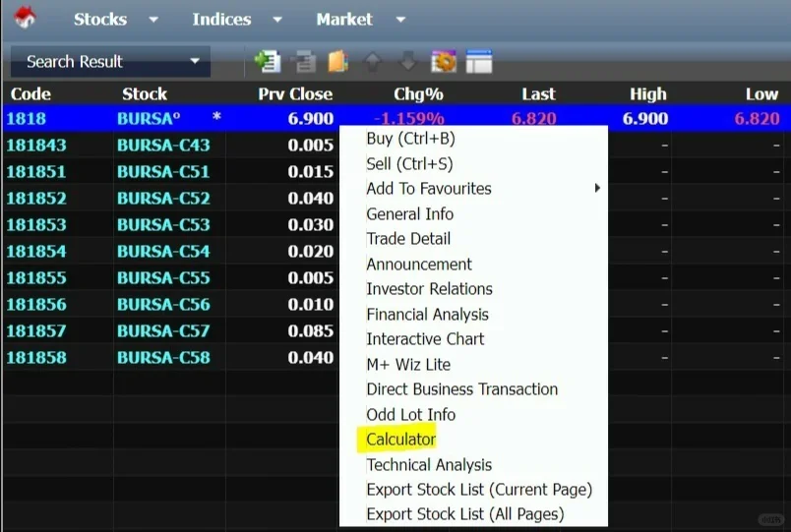The width and height of the screenshot is (791, 532).
Task: Sort by the Last column header
Action: [538, 93]
